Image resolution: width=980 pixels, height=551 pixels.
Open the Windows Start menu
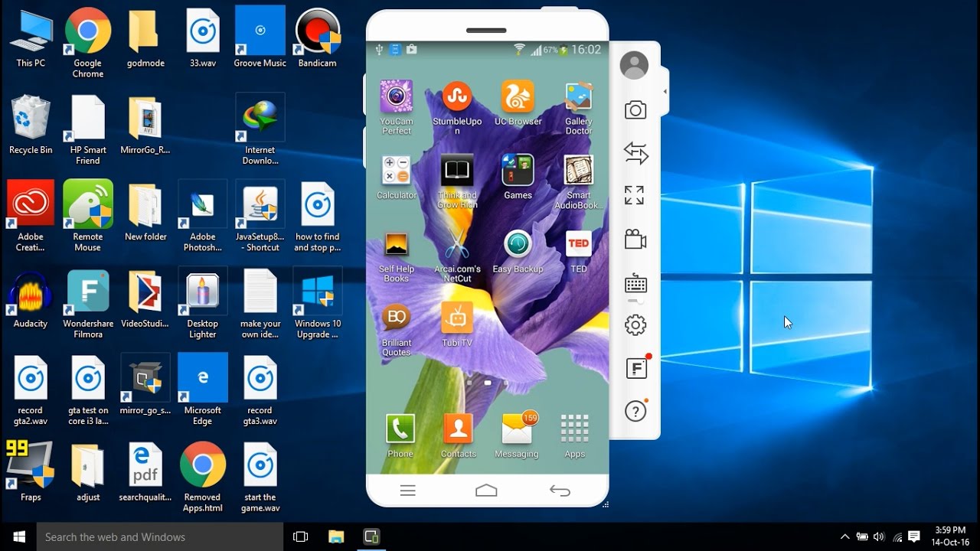point(18,536)
